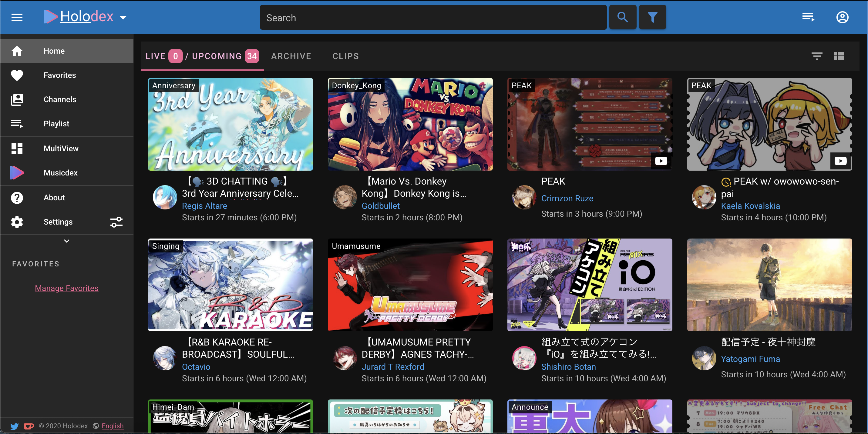Click Goldbullet channel name
868x434 pixels.
tap(380, 206)
